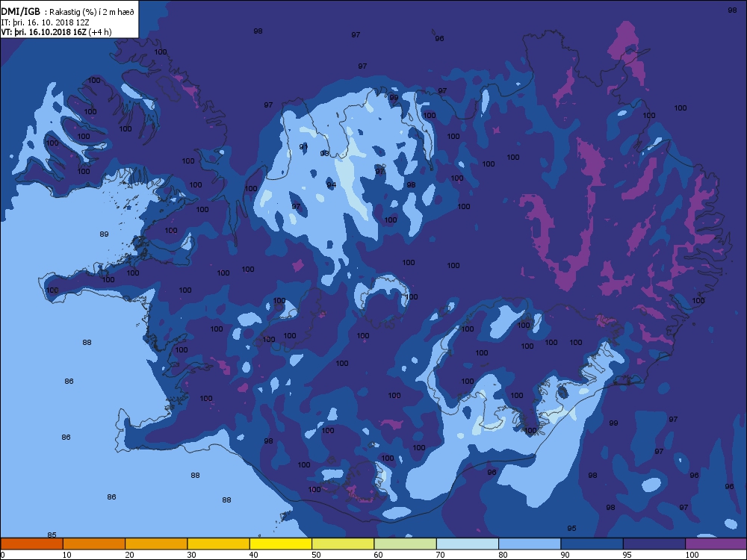Click the pale blue 70–80 legend swatch
Viewport: 747px width, 560px height.
468,544
